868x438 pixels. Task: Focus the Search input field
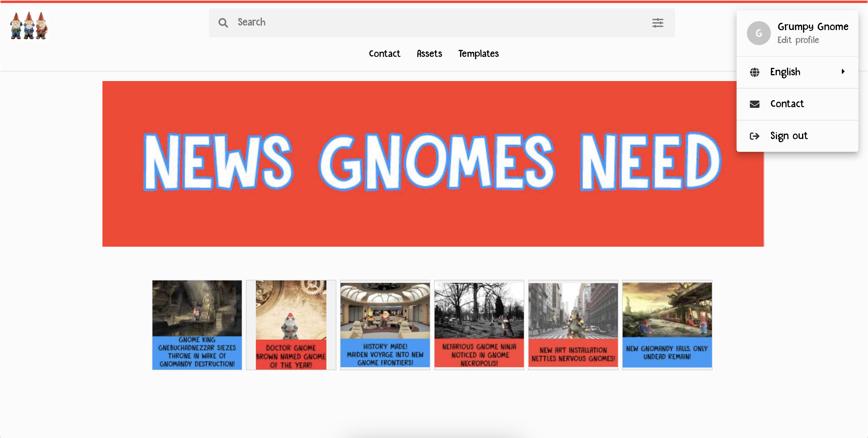click(438, 23)
